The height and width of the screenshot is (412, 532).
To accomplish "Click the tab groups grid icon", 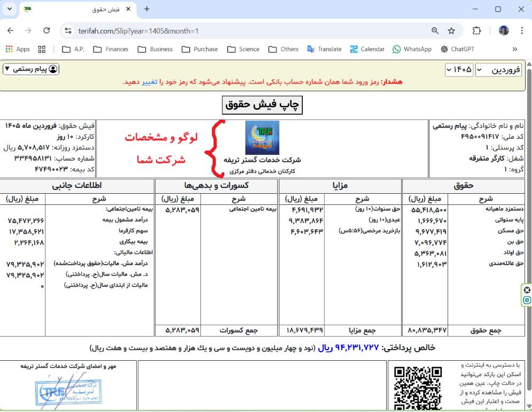I will click(x=42, y=49).
